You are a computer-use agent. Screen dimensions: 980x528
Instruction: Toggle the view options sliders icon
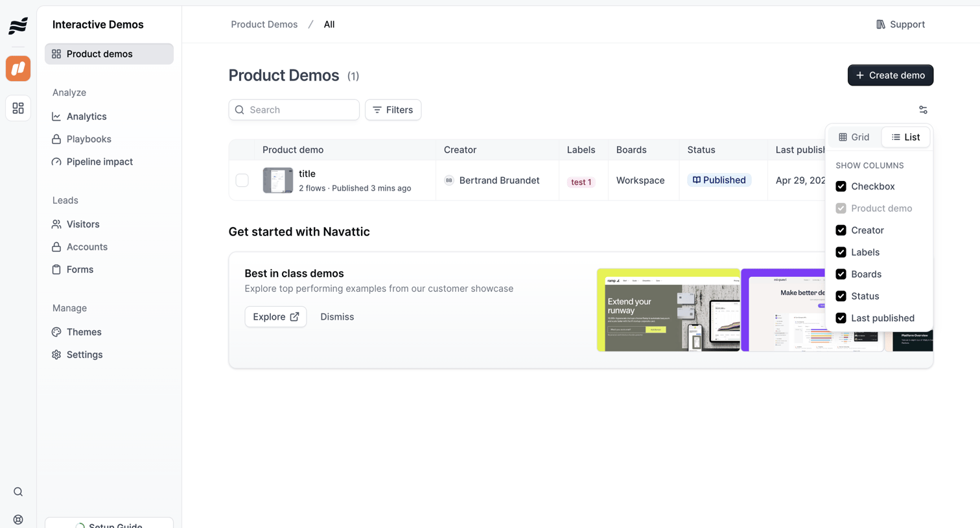[x=923, y=110]
